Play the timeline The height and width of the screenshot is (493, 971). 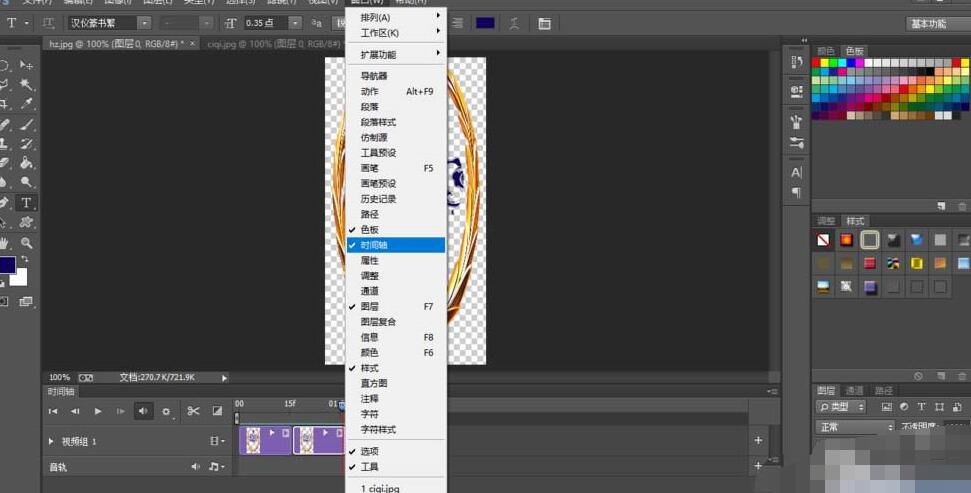click(x=98, y=411)
